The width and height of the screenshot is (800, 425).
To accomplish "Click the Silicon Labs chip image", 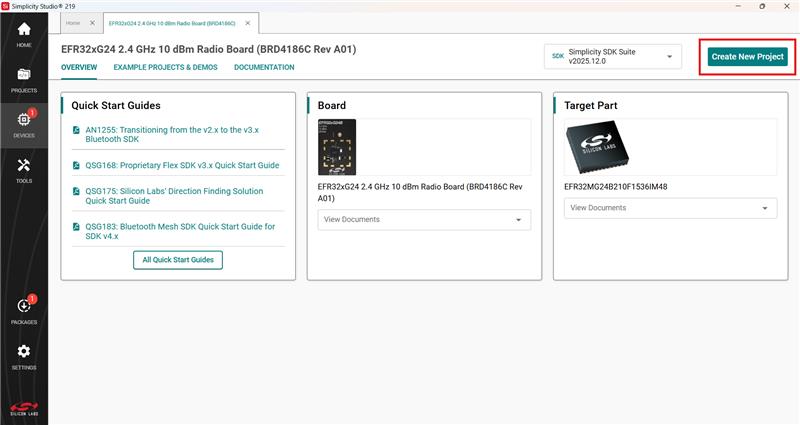I will click(x=597, y=147).
